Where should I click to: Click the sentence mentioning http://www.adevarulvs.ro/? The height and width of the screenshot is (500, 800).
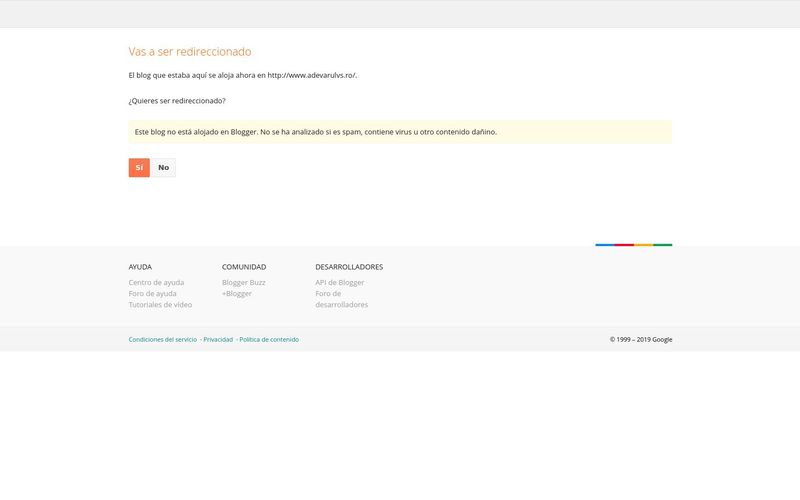point(243,75)
